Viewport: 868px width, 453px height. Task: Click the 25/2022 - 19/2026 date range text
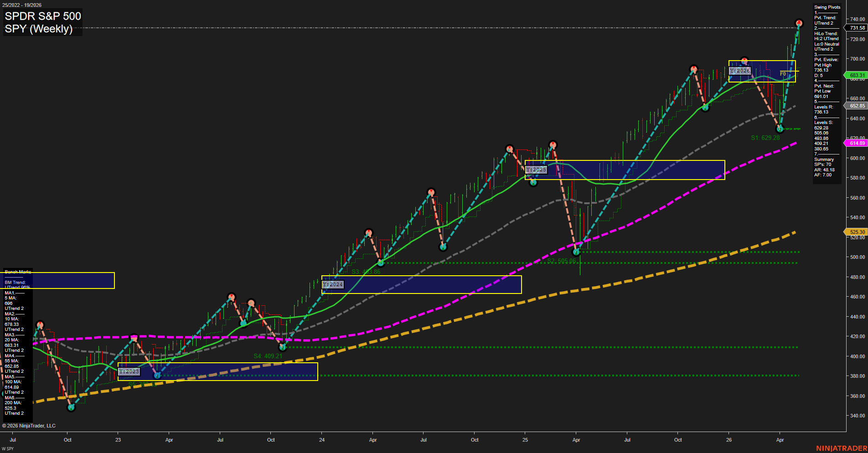click(x=22, y=5)
